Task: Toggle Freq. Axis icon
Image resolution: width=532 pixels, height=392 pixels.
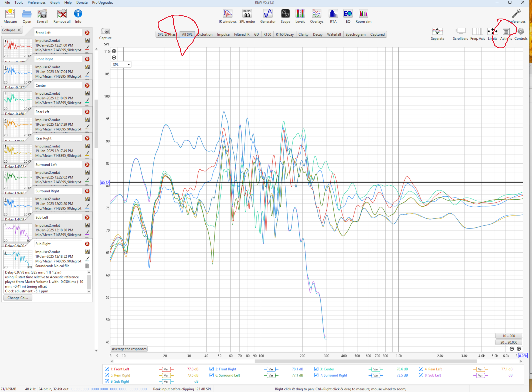Action: [x=477, y=31]
